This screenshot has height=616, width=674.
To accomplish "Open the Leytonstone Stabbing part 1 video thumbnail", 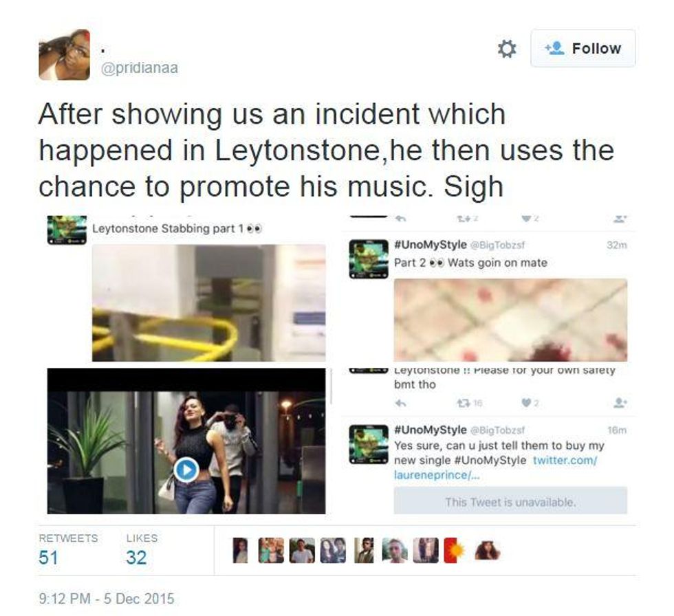I will point(208,303).
